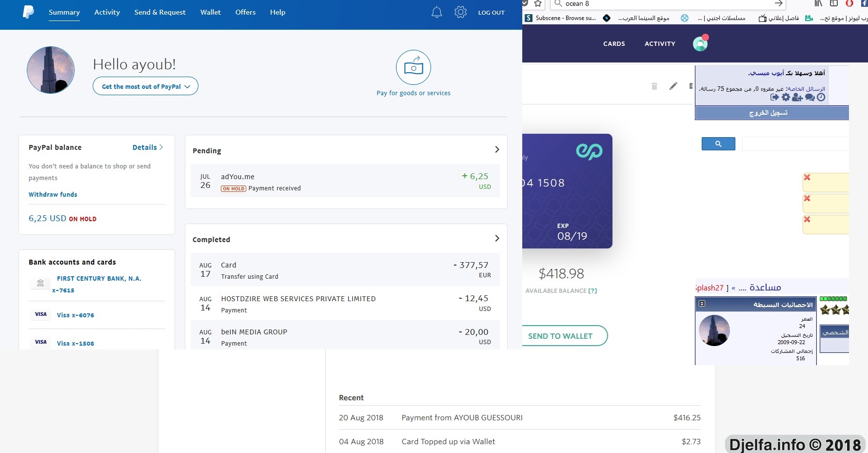Open PayPal settings gear icon
The height and width of the screenshot is (453, 868).
pos(461,12)
